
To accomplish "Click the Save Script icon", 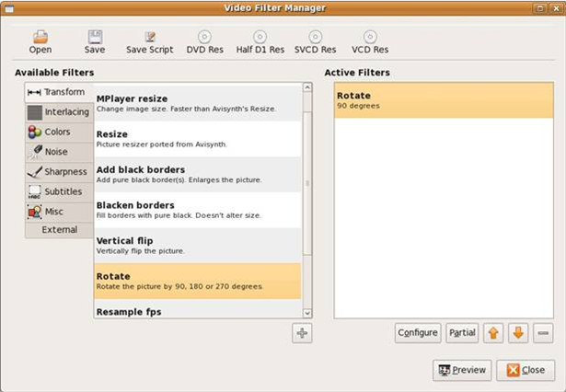I will click(150, 37).
